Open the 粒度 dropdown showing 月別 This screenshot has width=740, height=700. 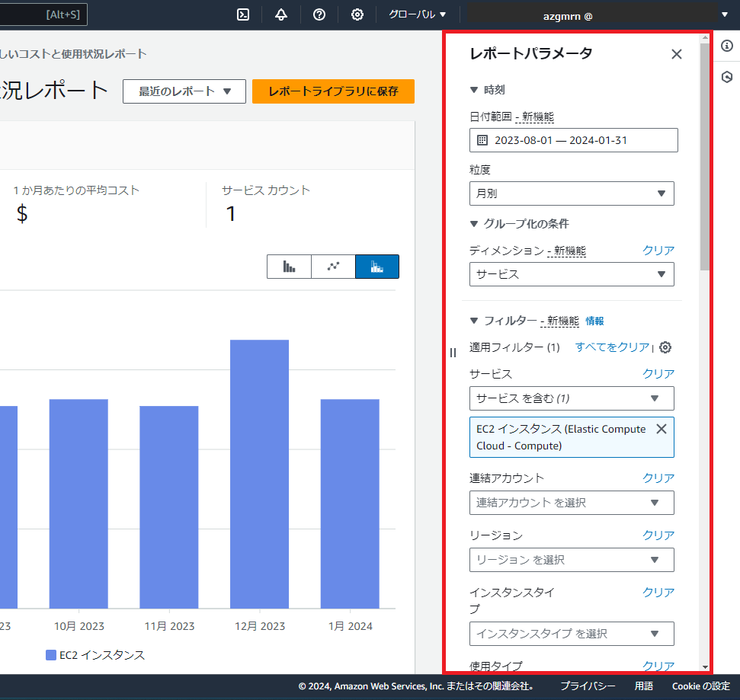[572, 193]
